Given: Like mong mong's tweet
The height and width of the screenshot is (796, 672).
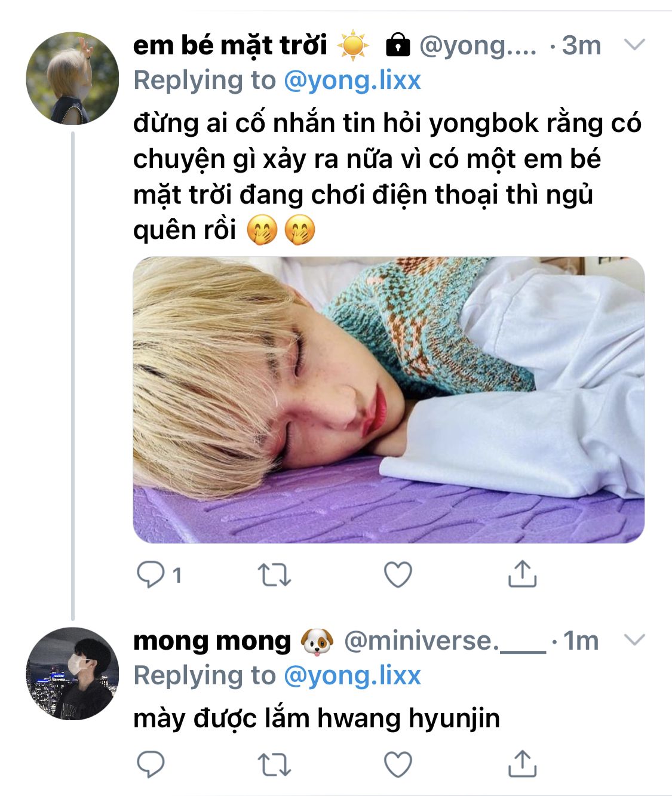Looking at the screenshot, I should click(398, 763).
